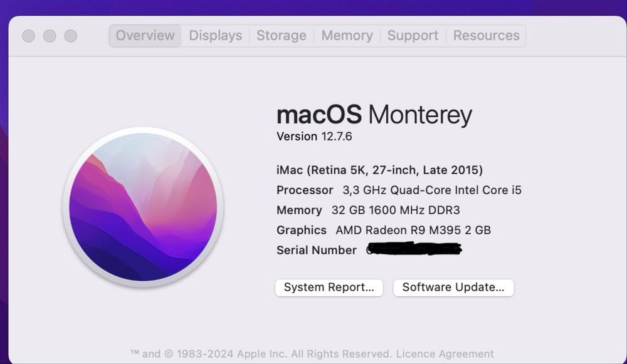627x364 pixels.
Task: Click the 32 GB 1600 MHz DDR3 value
Action: 396,210
